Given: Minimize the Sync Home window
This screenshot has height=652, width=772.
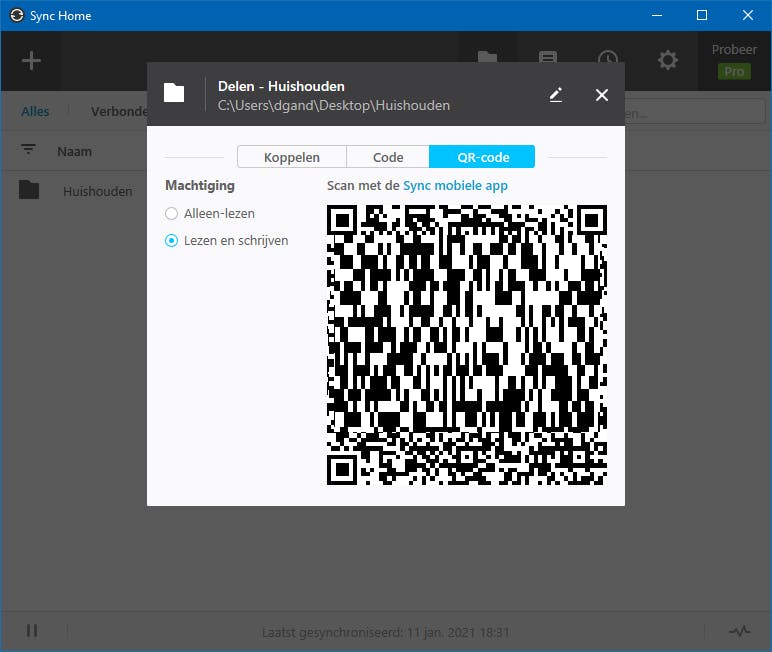Looking at the screenshot, I should (x=657, y=15).
